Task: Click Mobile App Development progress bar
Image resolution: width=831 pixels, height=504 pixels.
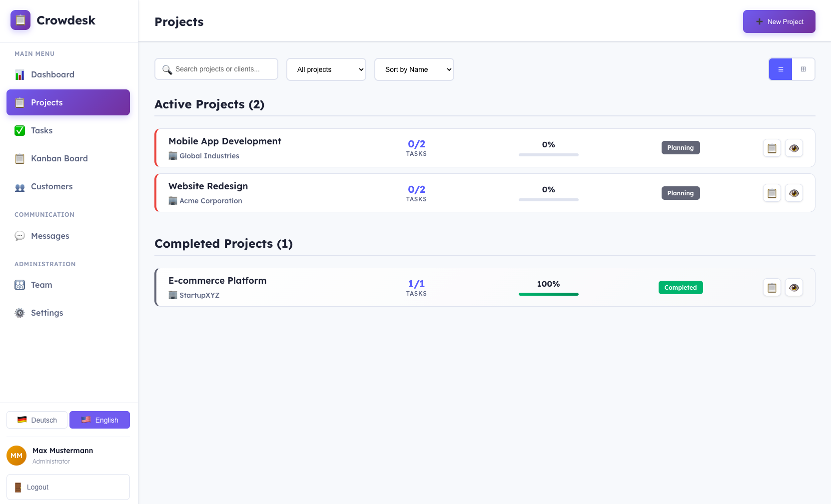Action: tap(549, 155)
